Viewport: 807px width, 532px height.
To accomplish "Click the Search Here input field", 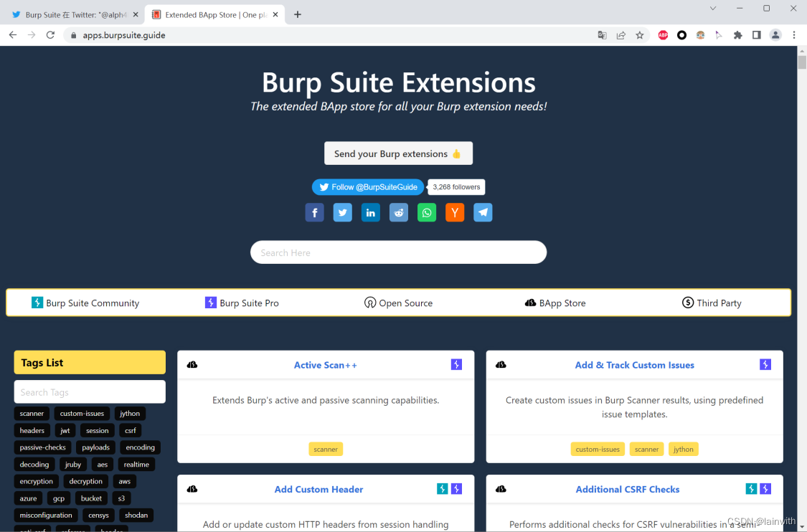I will tap(398, 252).
